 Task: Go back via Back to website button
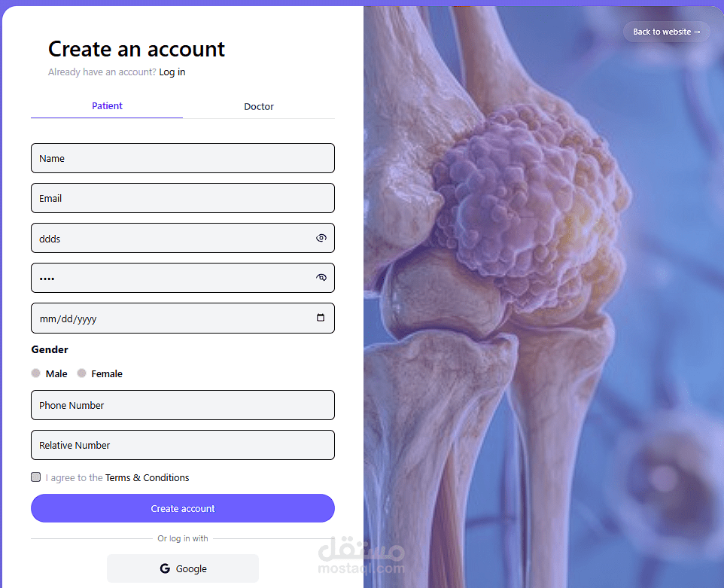pyautogui.click(x=666, y=32)
